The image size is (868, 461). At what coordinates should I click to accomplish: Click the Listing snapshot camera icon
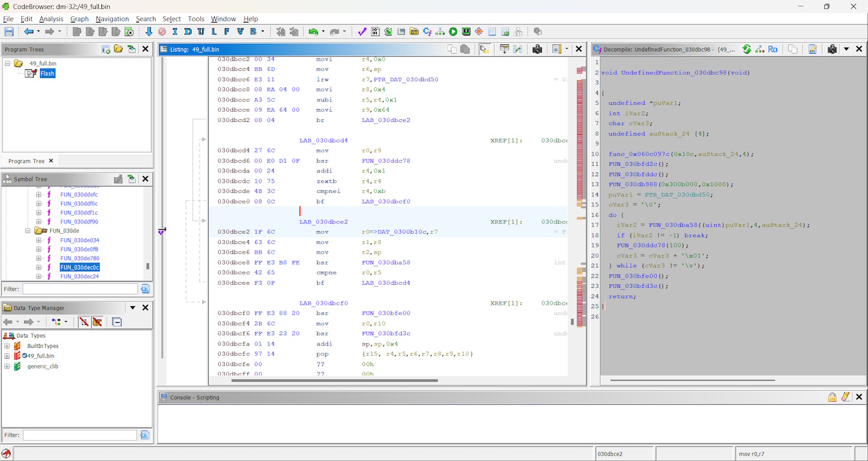(537, 49)
